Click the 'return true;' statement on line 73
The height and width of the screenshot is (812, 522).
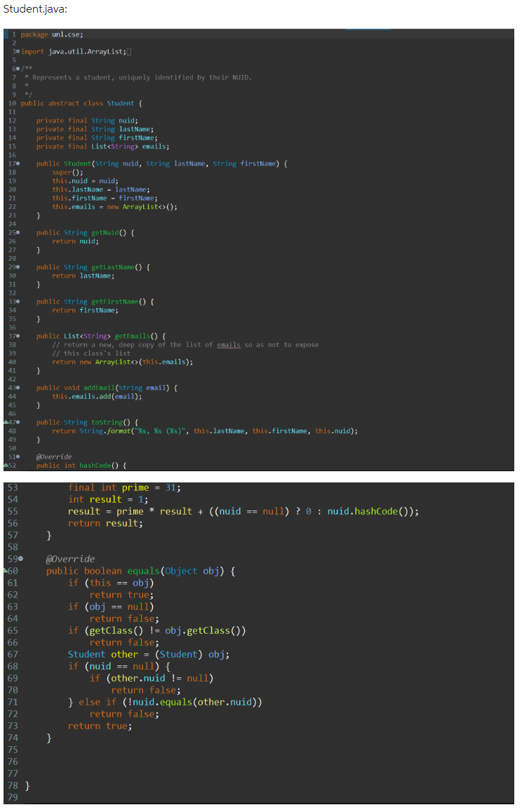(x=100, y=726)
